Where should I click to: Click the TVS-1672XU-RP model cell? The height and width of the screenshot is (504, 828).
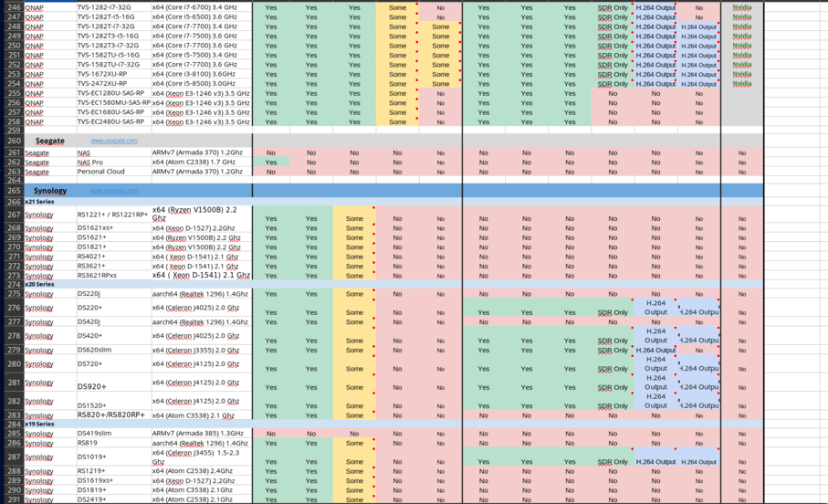click(113, 74)
